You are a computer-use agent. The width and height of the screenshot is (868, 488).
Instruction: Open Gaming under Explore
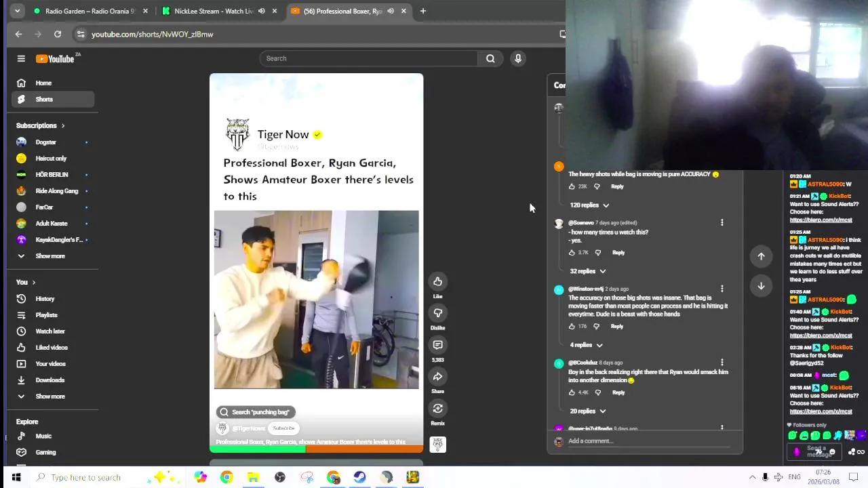coord(53,453)
